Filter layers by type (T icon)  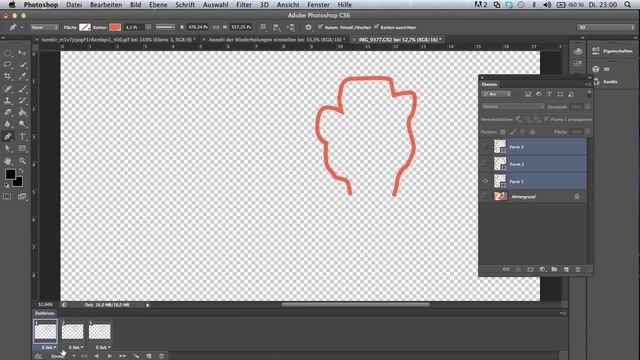tap(549, 94)
